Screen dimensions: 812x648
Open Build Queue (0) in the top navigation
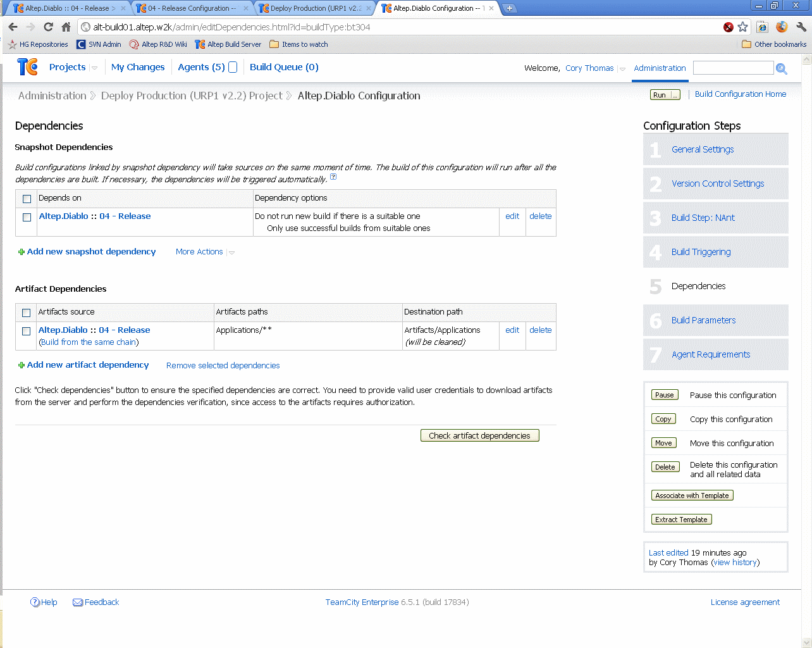tap(284, 67)
